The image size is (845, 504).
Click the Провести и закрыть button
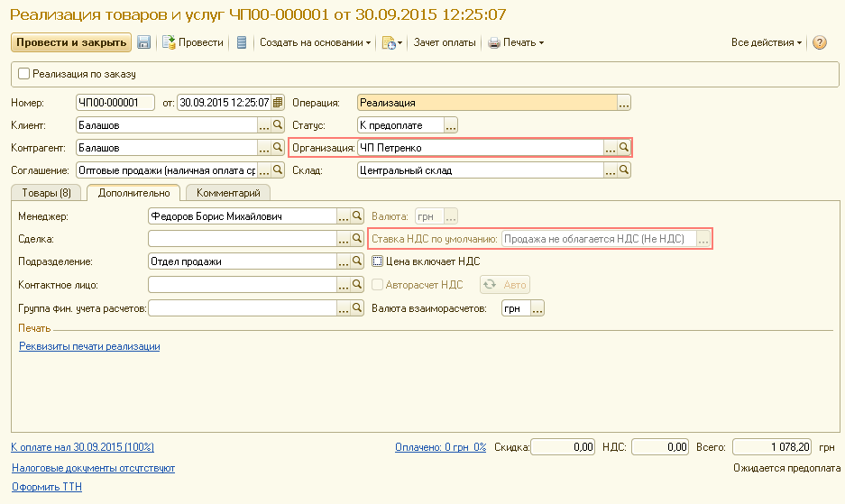click(x=69, y=42)
